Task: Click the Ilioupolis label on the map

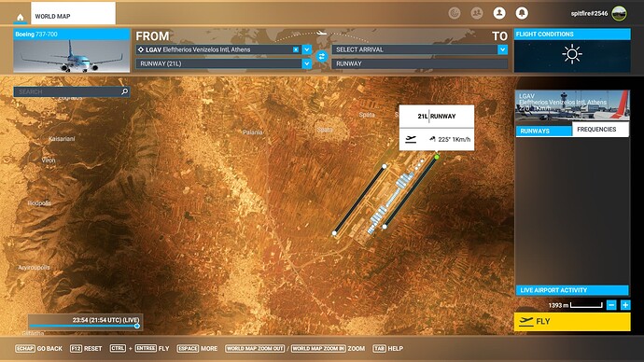Action: click(39, 203)
